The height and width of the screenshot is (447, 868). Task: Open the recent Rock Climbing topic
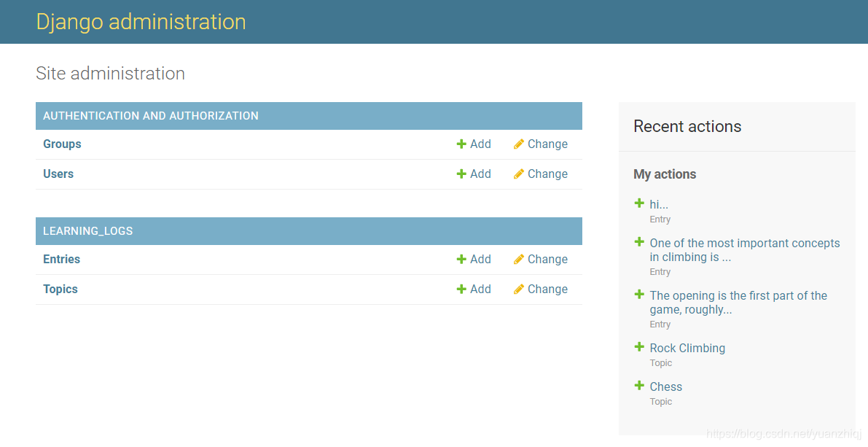click(687, 348)
